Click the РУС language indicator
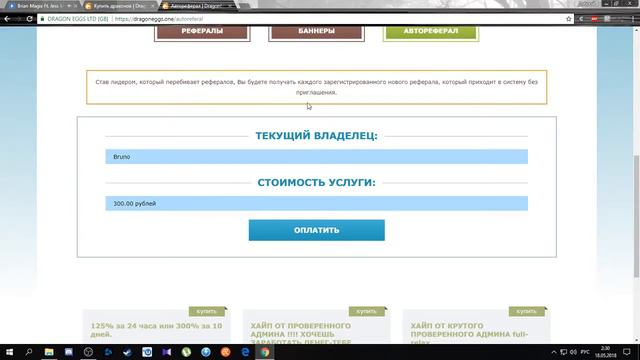This screenshot has width=640, height=360. tap(585, 352)
